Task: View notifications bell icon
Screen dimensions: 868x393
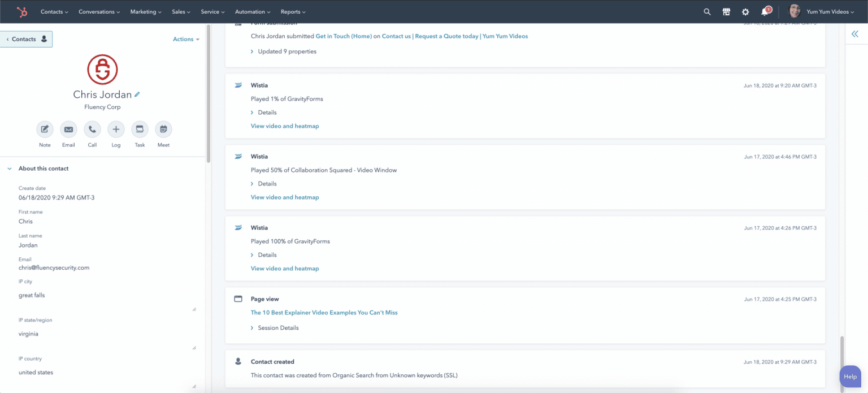Action: [x=765, y=11]
